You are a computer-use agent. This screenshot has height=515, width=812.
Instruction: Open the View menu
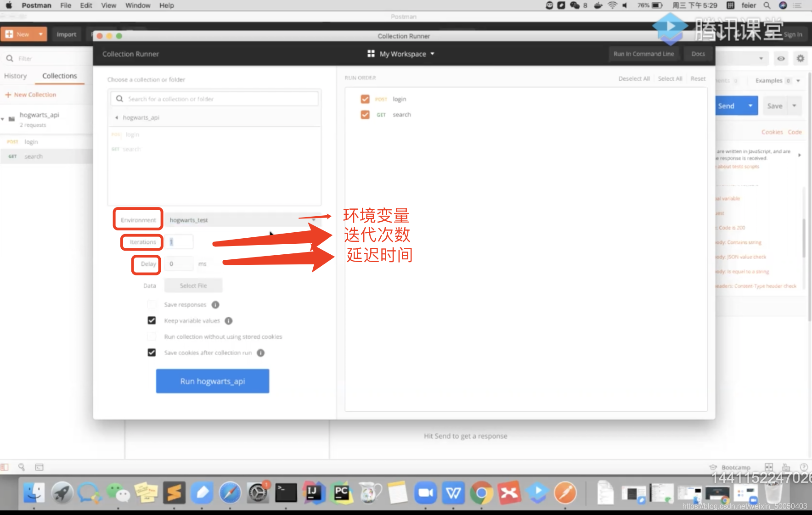point(108,6)
